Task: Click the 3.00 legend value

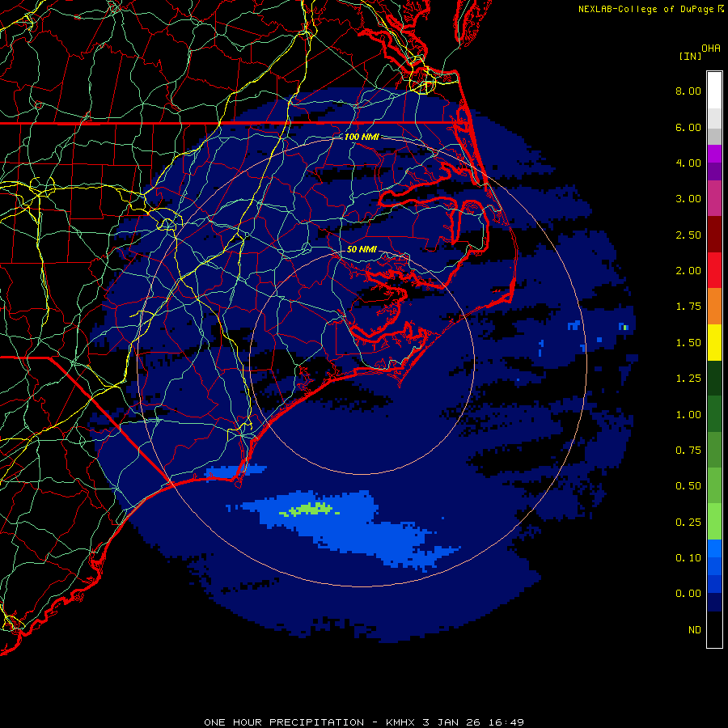Action: (688, 199)
